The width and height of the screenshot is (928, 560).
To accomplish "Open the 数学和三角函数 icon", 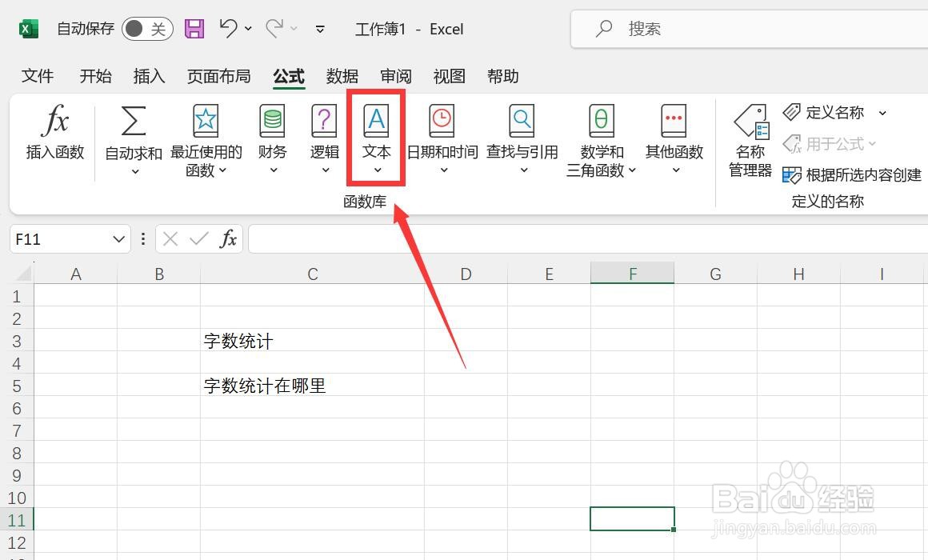I will pos(602,121).
